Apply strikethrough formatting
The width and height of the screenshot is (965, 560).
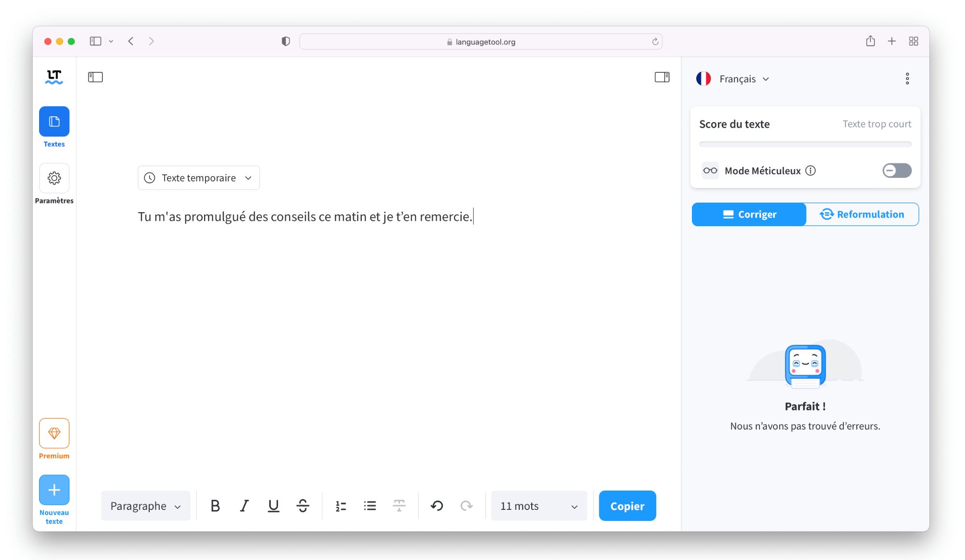(x=303, y=505)
